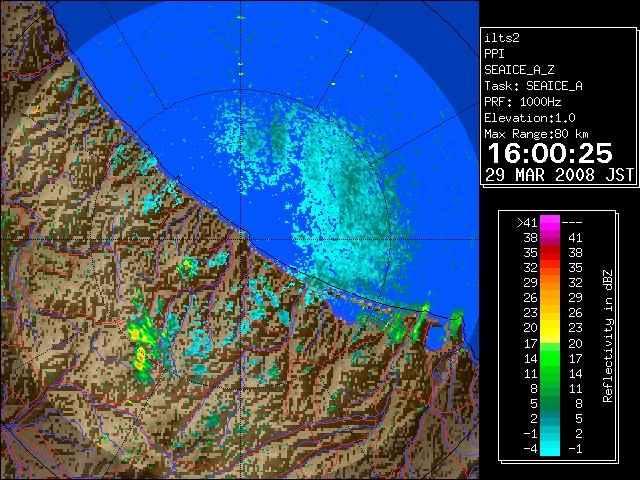The width and height of the screenshot is (640, 480).
Task: Click the 'PRF: 1000Hz' text
Action: pyautogui.click(x=523, y=102)
